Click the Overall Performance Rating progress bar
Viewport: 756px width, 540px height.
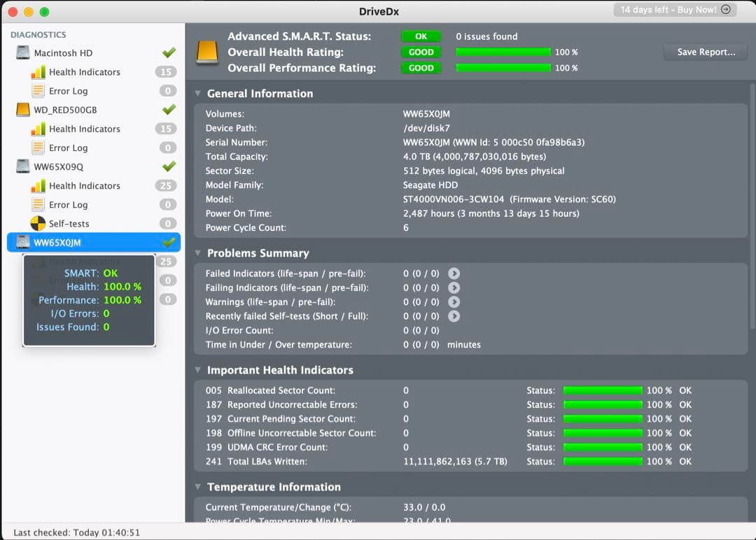click(503, 68)
